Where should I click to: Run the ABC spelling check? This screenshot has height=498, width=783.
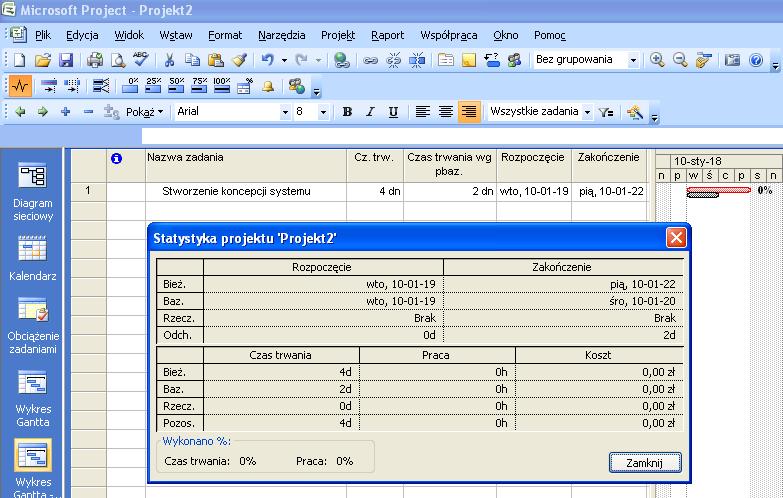tap(141, 59)
